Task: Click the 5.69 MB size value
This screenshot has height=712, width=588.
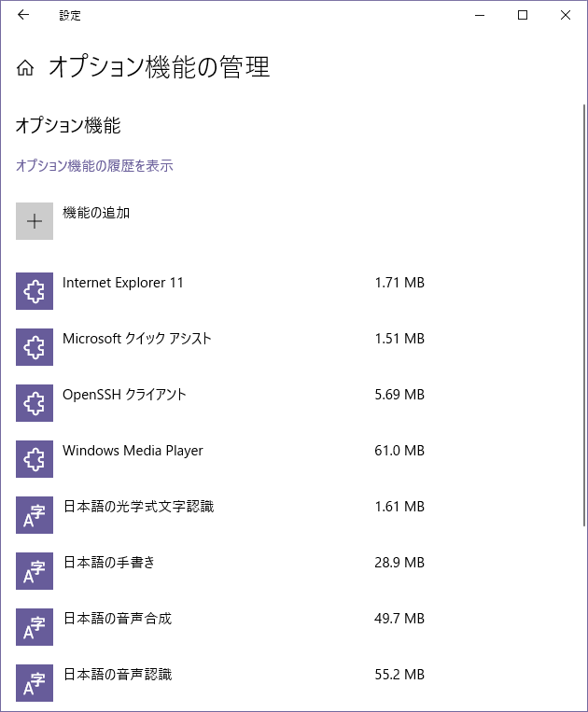Action: (399, 394)
